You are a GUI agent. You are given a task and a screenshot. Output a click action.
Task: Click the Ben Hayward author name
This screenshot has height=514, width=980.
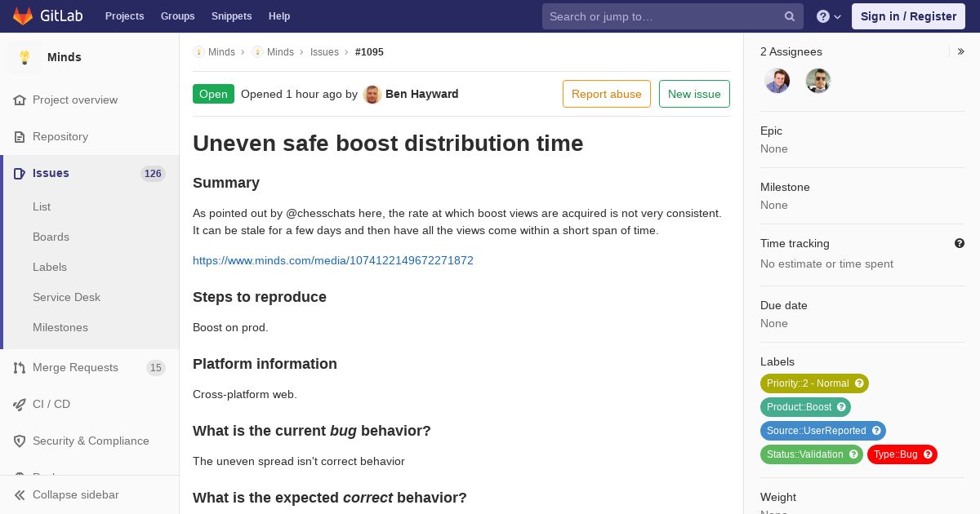[x=422, y=94]
